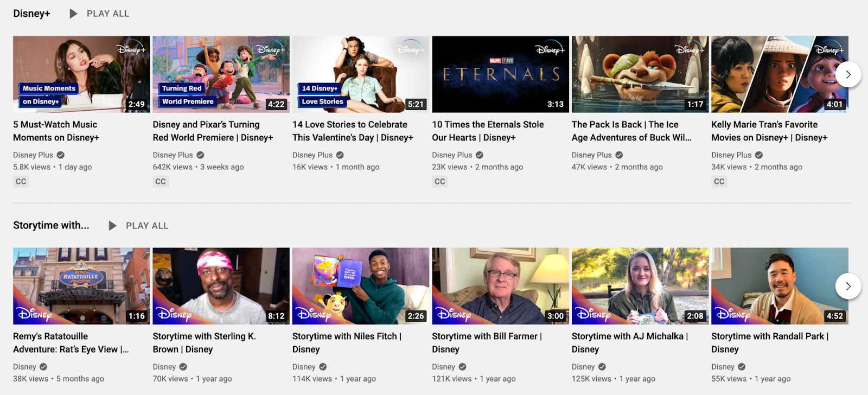Click the CC badge under Kelly Marie Tran video
Image resolution: width=868 pixels, height=395 pixels.
[719, 181]
